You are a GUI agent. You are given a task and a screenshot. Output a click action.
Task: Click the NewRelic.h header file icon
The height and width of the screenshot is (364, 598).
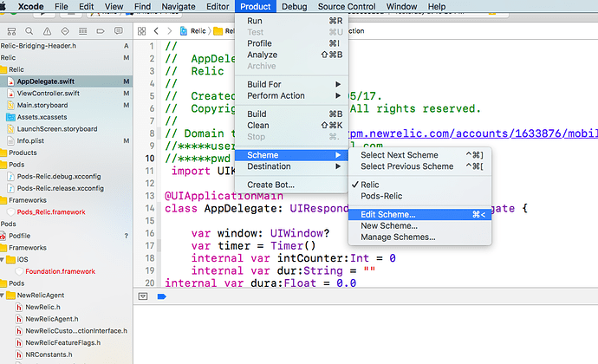19,307
